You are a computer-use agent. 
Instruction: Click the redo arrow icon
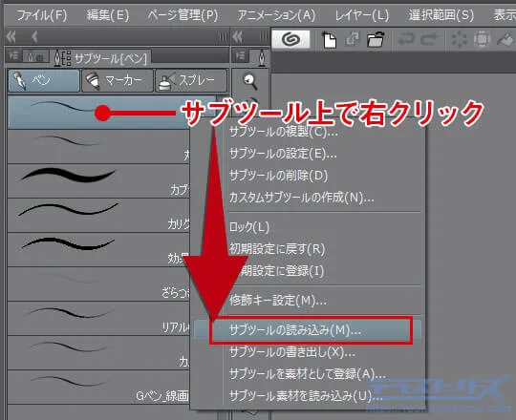[429, 39]
